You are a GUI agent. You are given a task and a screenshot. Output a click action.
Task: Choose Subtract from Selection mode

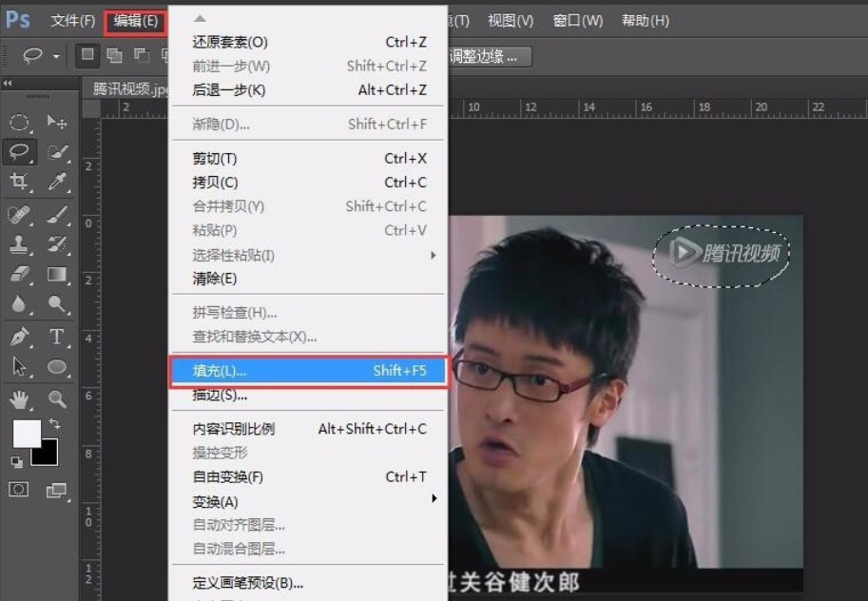141,55
